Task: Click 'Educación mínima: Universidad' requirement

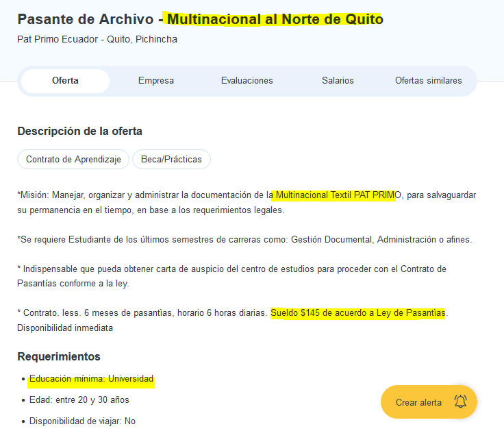Action: 91,379
